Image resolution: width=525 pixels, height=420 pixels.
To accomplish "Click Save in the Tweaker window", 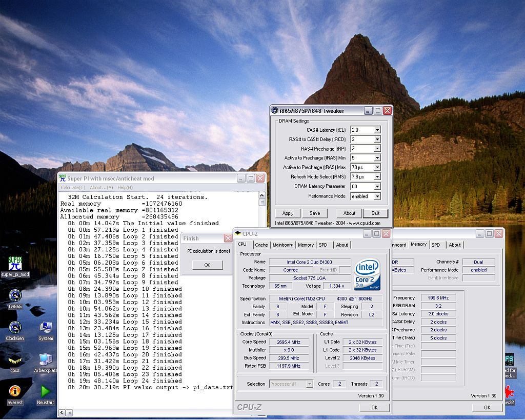I will tap(315, 213).
